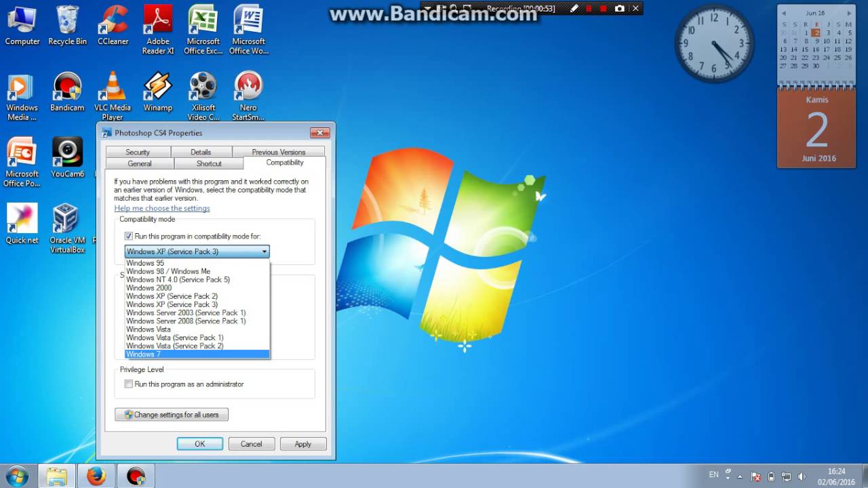
Task: Take a Bandicam camera screenshot
Action: tap(619, 8)
